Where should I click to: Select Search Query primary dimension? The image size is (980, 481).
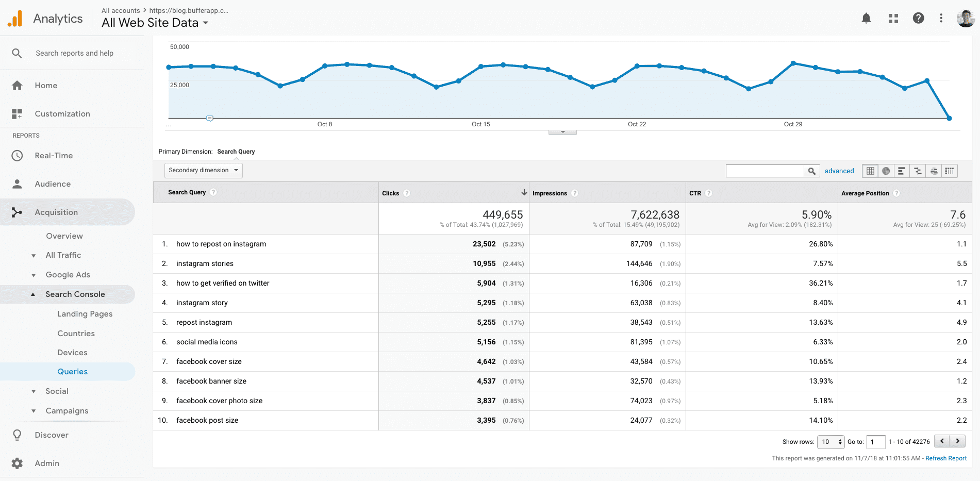click(236, 152)
